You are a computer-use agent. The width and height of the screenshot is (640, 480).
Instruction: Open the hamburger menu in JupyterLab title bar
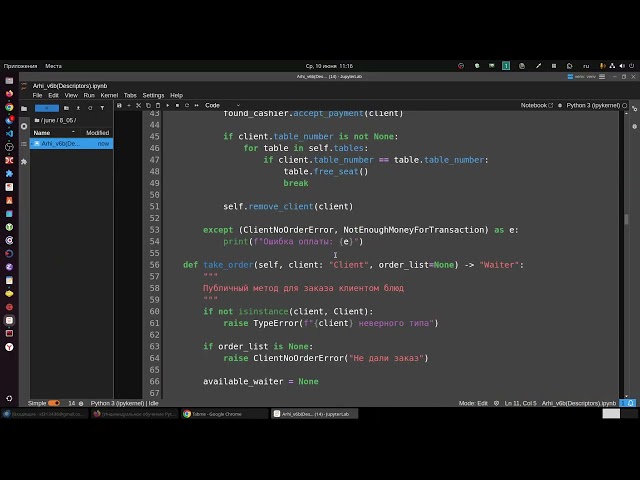pyautogui.click(x=602, y=77)
